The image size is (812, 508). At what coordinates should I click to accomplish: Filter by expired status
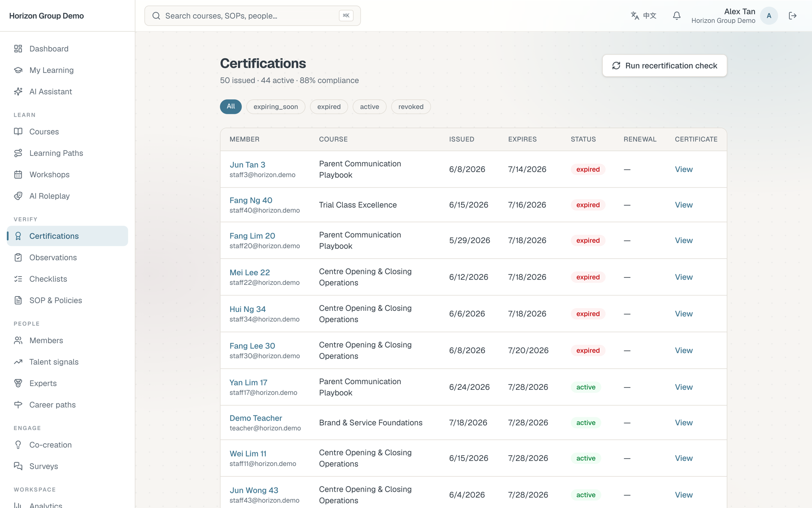point(329,107)
